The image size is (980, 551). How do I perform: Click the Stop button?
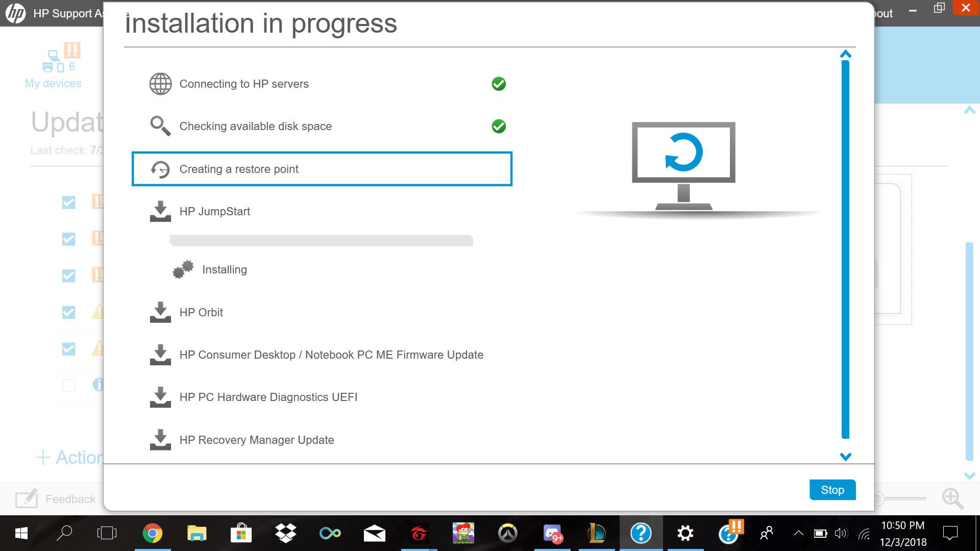tap(832, 490)
